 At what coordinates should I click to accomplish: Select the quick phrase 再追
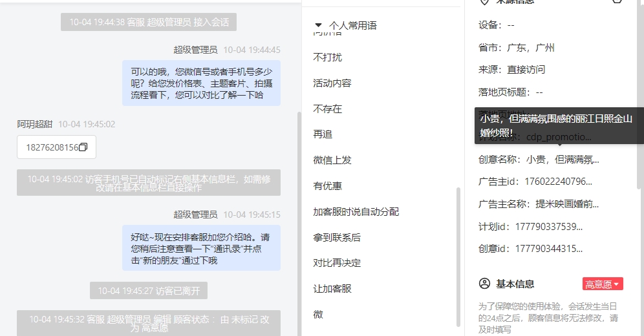[x=323, y=134]
